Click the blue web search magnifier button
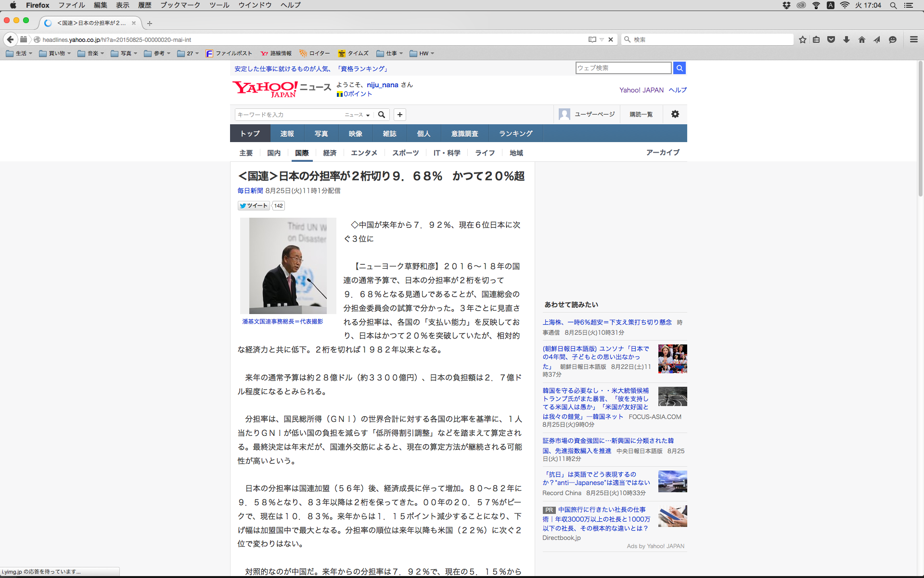The image size is (924, 578). click(680, 68)
